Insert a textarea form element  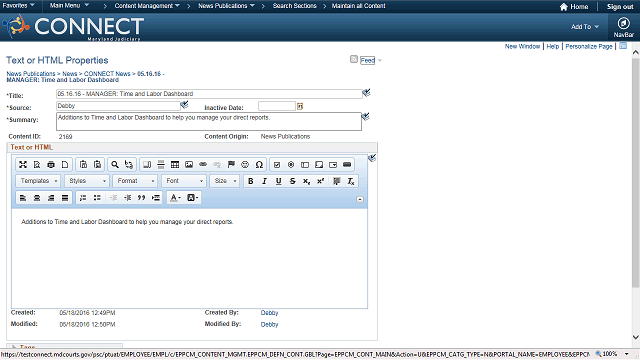319,164
